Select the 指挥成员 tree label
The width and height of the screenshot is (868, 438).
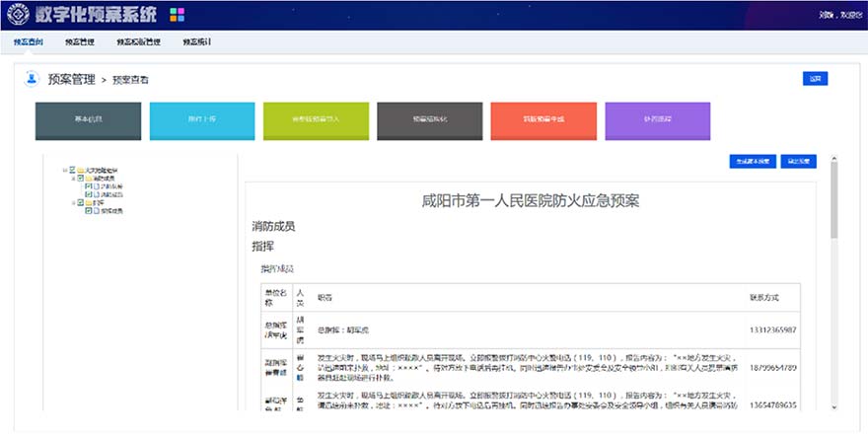pyautogui.click(x=111, y=211)
